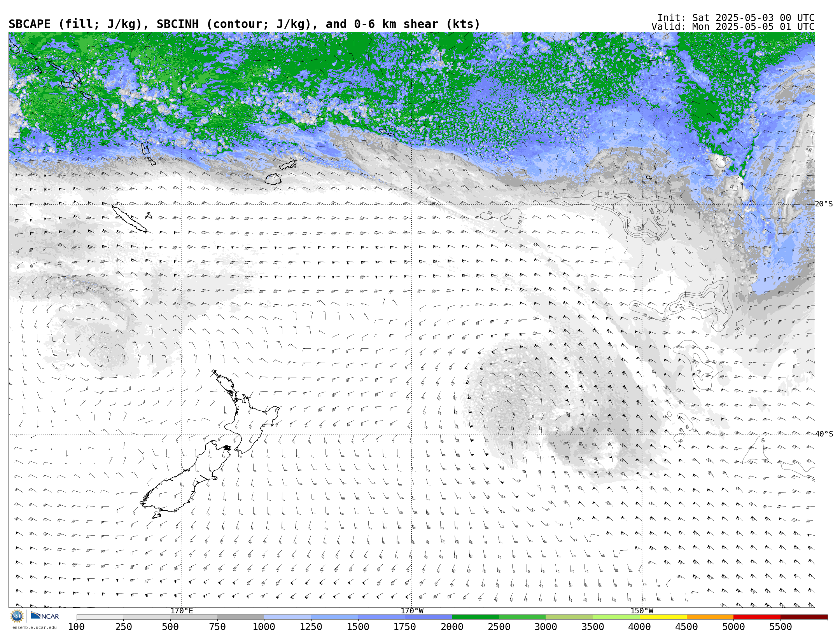Image resolution: width=840 pixels, height=632 pixels.
Task: Pick the orange 4500–5000 colorbar segment
Action: coord(710,617)
